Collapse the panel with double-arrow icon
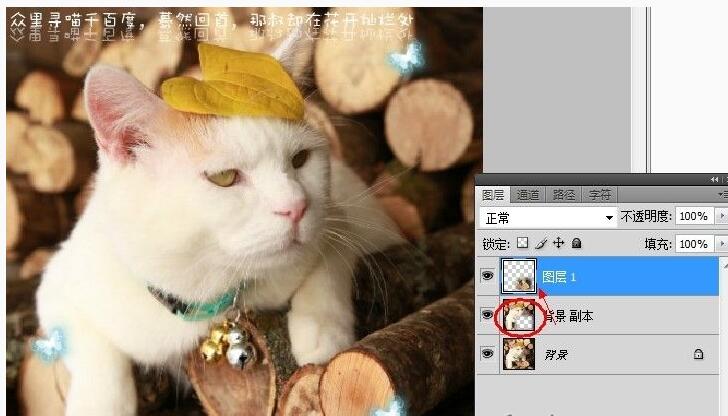This screenshot has height=416, width=728. coord(714,179)
